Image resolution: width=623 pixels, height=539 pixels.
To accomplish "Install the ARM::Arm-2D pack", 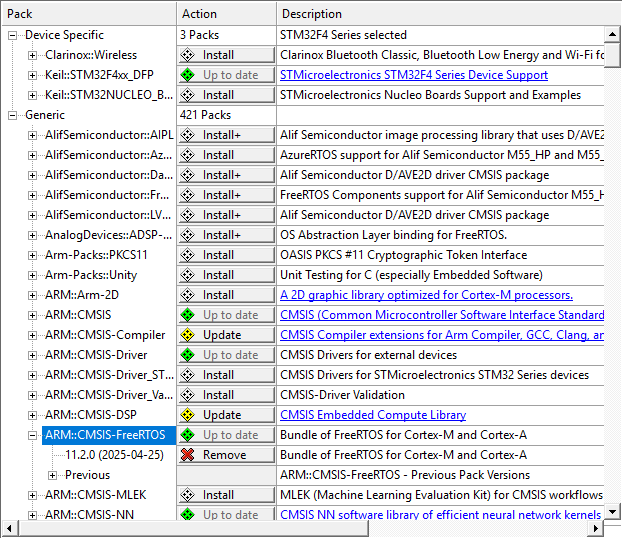I will [x=226, y=295].
